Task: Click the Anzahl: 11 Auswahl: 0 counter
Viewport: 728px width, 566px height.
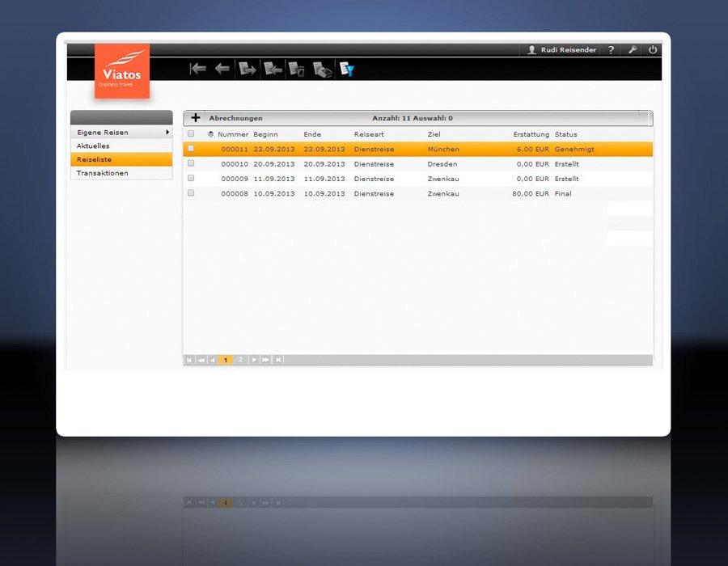Action: [413, 118]
